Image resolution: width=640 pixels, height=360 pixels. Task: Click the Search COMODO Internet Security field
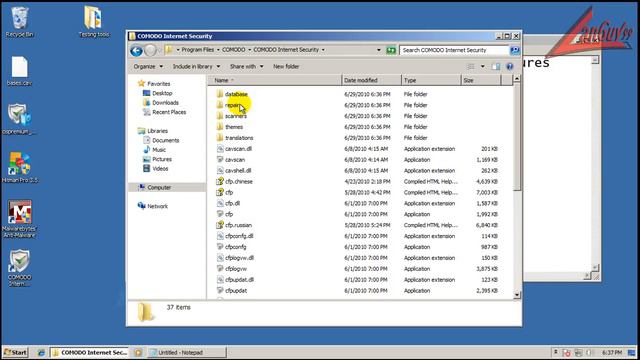click(x=454, y=50)
